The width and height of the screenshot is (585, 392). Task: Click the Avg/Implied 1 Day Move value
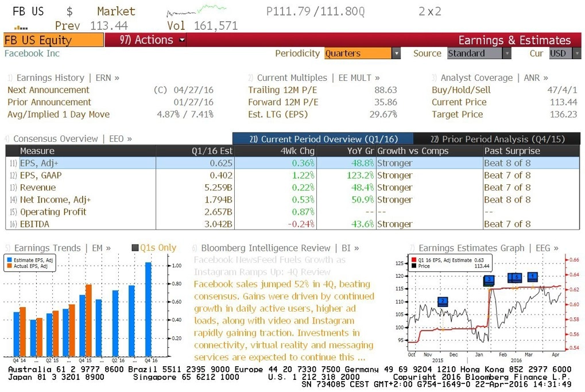coord(185,114)
